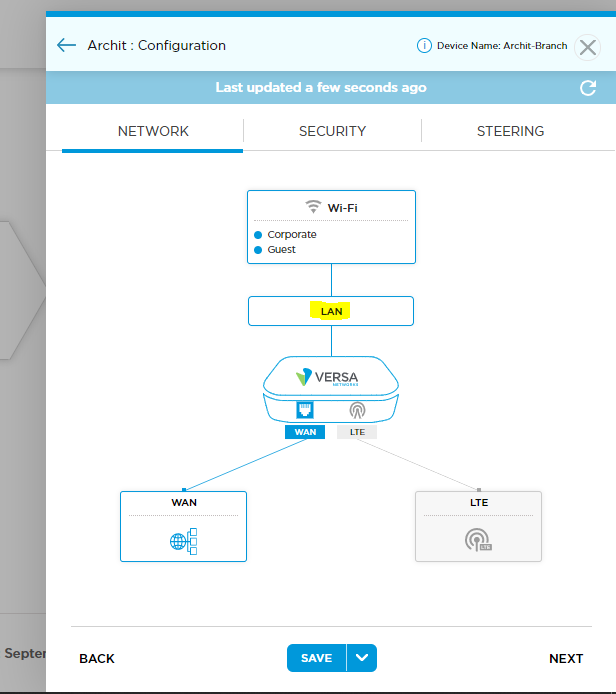The image size is (616, 694).
Task: Switch to the STEERING tab
Action: coord(510,131)
